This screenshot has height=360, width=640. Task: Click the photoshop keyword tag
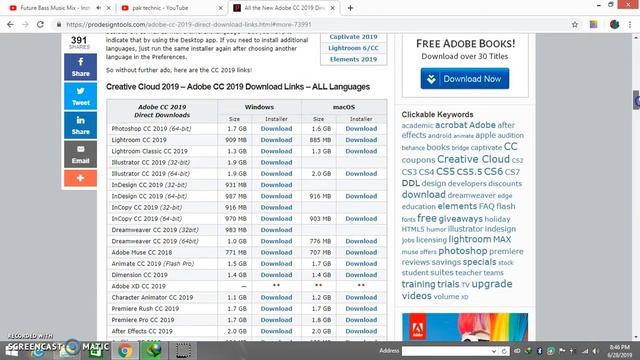coord(462,251)
